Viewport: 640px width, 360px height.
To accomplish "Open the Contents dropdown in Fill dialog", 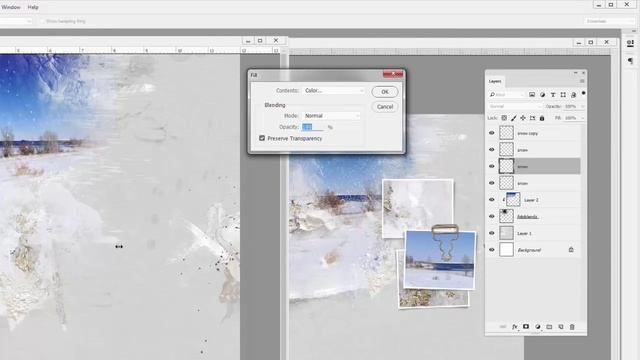I will click(333, 91).
